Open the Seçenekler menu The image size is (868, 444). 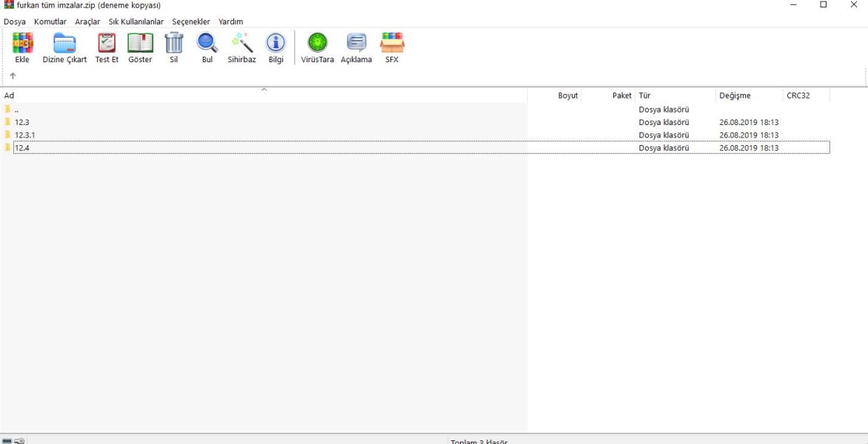pos(191,21)
